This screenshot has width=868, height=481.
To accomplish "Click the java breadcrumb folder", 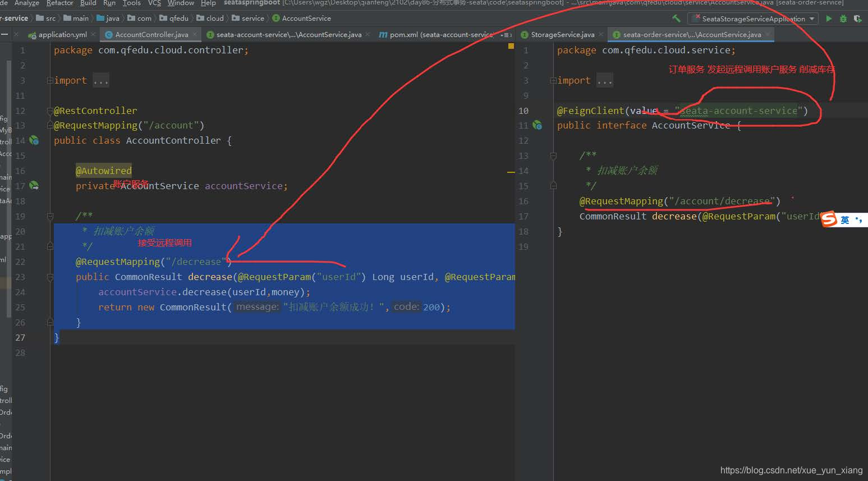I will pyautogui.click(x=108, y=19).
